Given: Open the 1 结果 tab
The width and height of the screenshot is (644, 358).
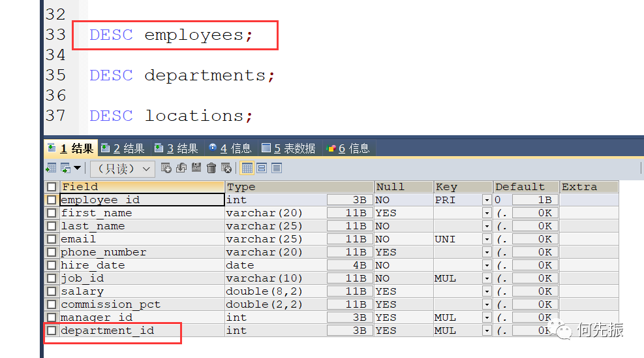Looking at the screenshot, I should pos(70,148).
